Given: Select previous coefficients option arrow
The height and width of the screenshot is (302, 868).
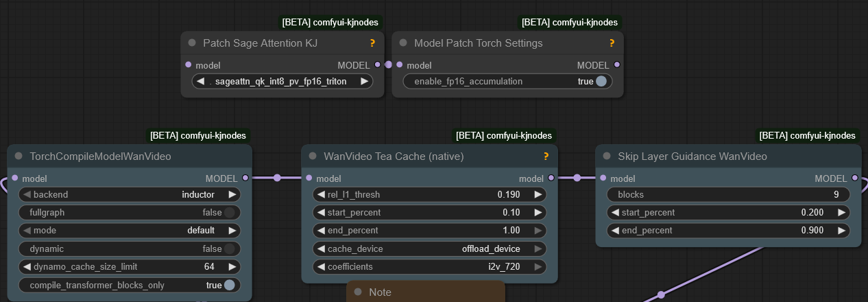Looking at the screenshot, I should click(321, 267).
